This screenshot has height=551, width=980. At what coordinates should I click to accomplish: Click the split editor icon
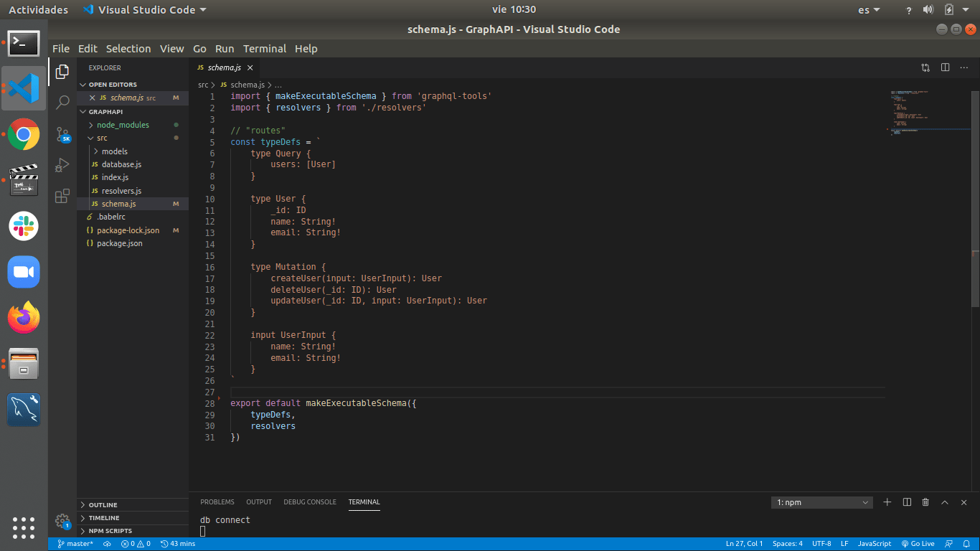point(945,67)
